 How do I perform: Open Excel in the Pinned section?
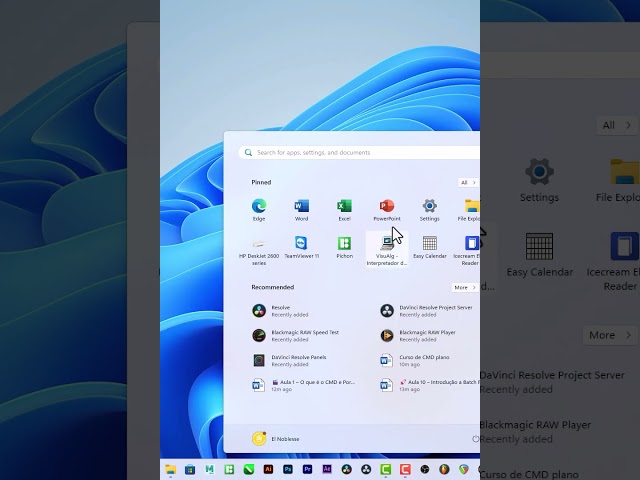click(344, 210)
